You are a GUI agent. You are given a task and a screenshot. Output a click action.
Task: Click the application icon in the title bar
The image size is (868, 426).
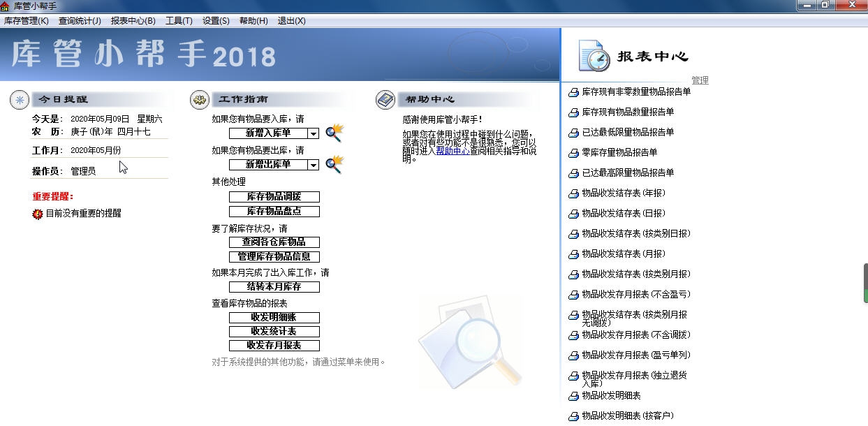(x=7, y=5)
